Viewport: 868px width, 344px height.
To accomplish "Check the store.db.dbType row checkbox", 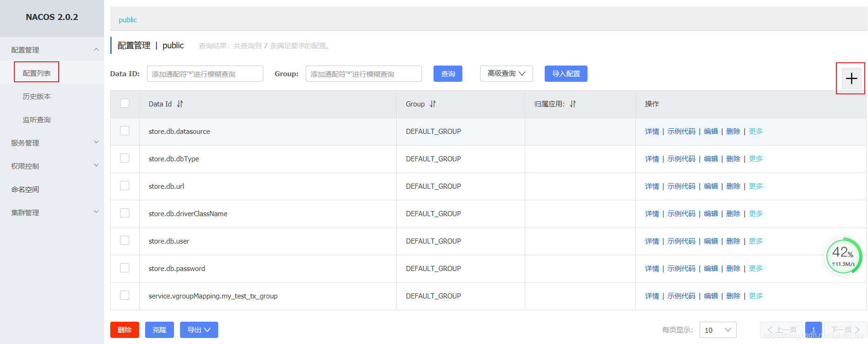I will pos(125,158).
